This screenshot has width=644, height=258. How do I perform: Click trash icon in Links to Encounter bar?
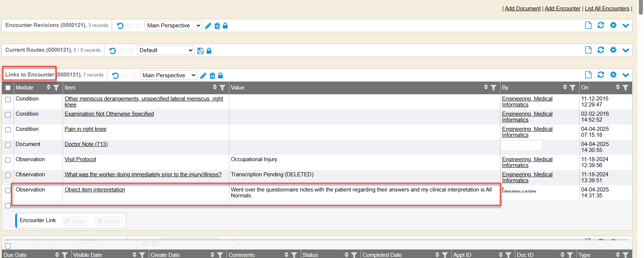[x=212, y=76]
